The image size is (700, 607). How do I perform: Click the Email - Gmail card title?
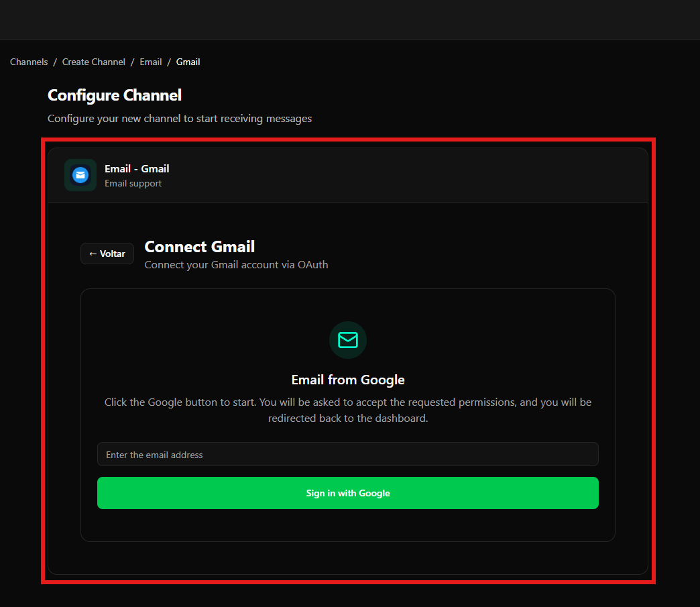[x=137, y=169]
